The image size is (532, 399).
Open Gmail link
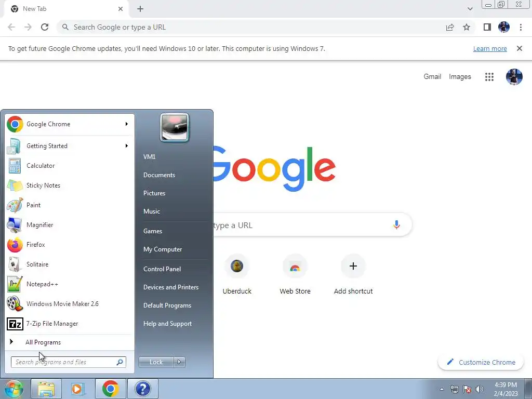(x=432, y=77)
